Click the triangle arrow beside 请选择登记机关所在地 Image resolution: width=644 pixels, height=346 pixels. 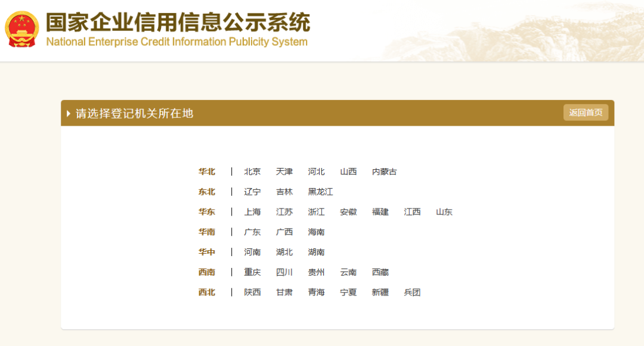[69, 114]
